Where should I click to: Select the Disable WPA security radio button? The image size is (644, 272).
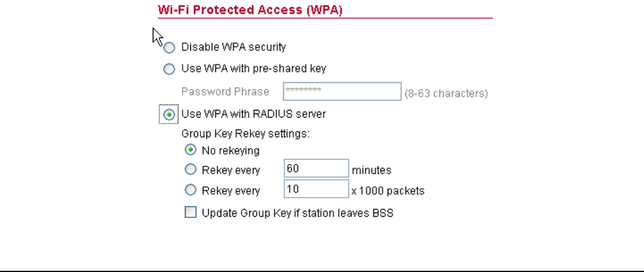[169, 47]
